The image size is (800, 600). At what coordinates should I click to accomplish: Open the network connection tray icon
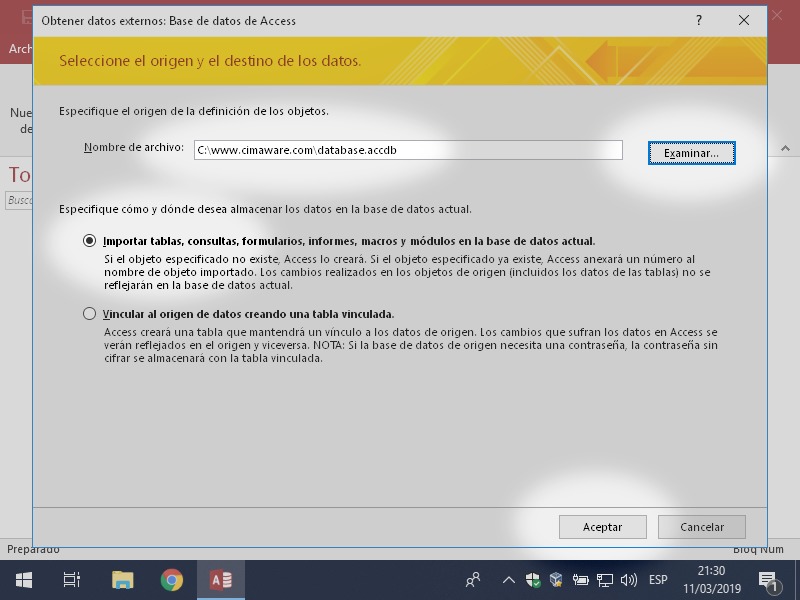(604, 580)
